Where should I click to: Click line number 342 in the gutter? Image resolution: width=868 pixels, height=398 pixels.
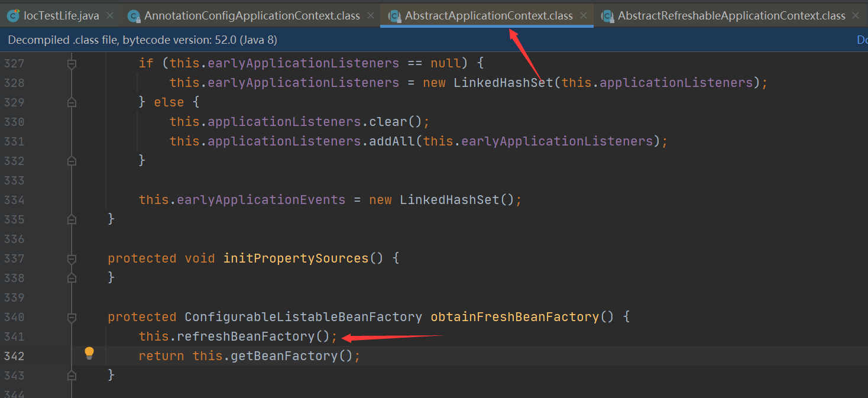tap(14, 356)
